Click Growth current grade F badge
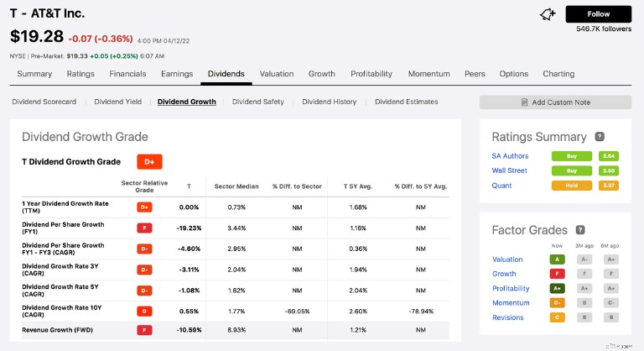 [x=558, y=274]
